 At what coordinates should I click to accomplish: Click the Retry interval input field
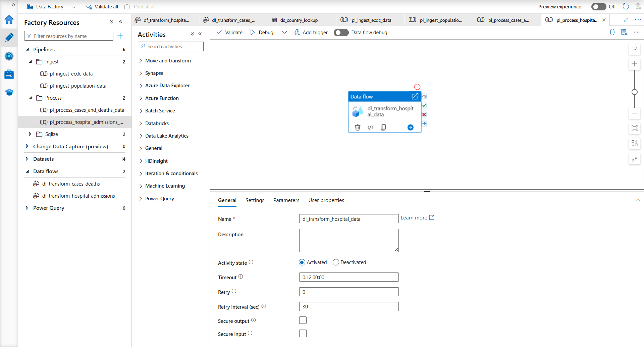[349, 307]
